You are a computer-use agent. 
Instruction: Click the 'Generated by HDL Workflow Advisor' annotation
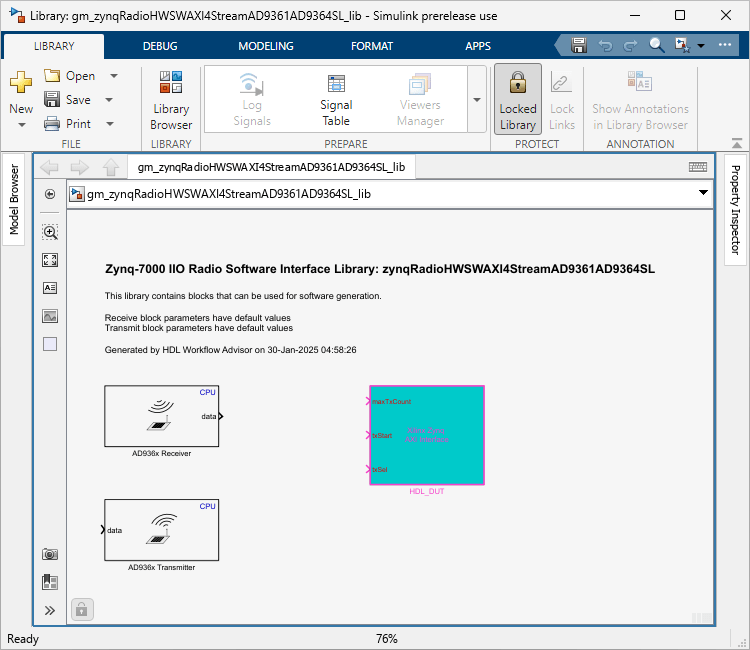click(231, 350)
